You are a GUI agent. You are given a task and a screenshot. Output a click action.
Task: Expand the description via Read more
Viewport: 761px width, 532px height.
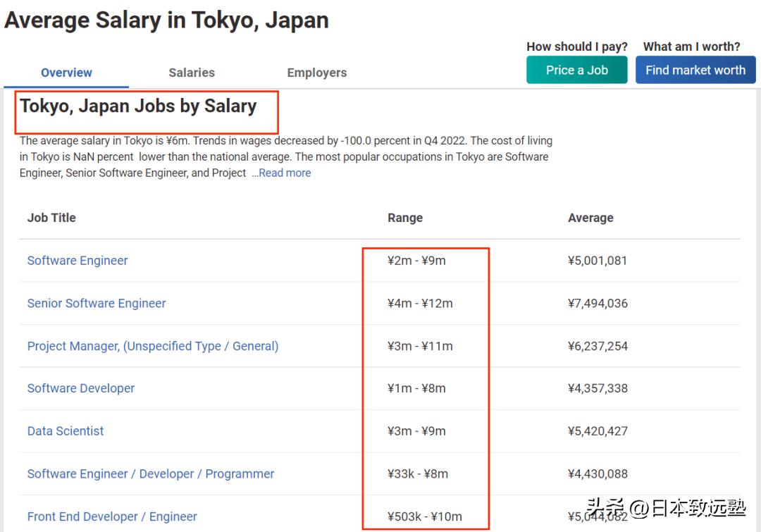(x=283, y=173)
